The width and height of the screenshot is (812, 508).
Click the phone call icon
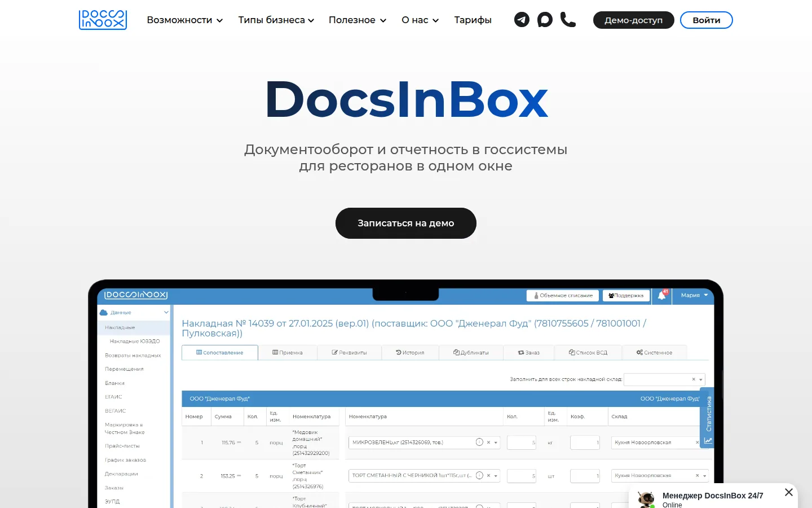[x=568, y=20]
